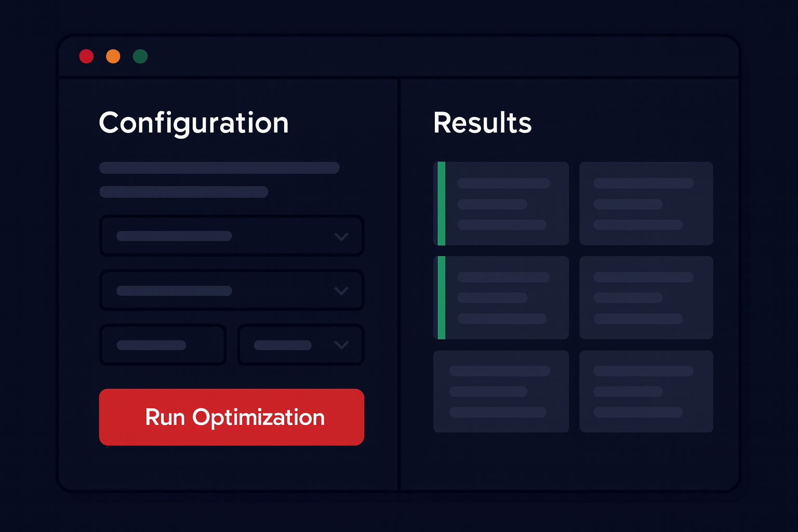
Task: Click the red close dot in title bar
Action: (x=86, y=56)
